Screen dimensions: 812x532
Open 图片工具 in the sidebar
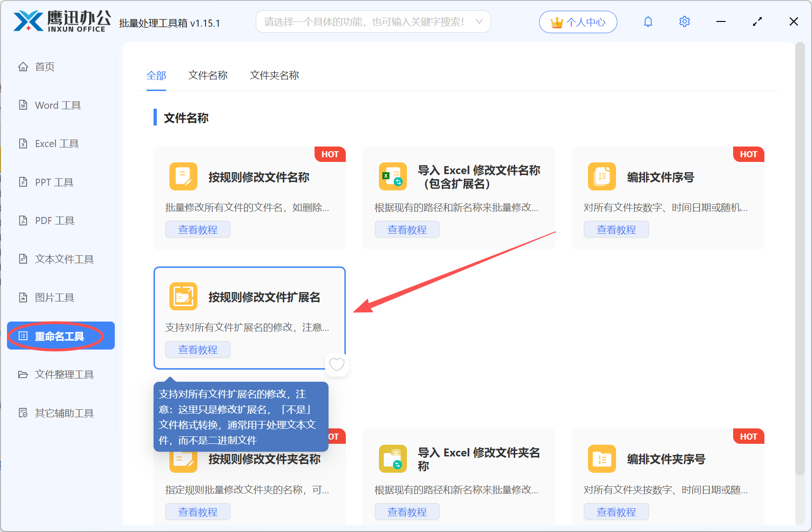[x=61, y=297]
